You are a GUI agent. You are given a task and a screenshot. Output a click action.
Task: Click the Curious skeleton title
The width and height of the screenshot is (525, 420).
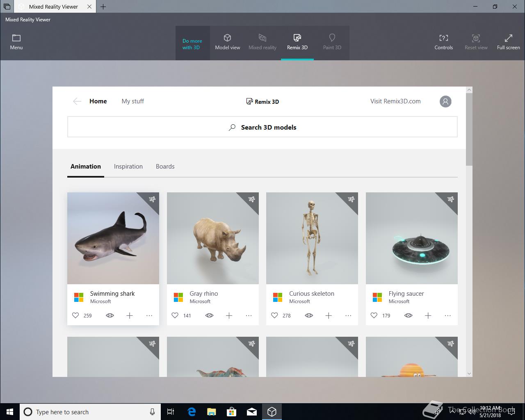pyautogui.click(x=312, y=294)
